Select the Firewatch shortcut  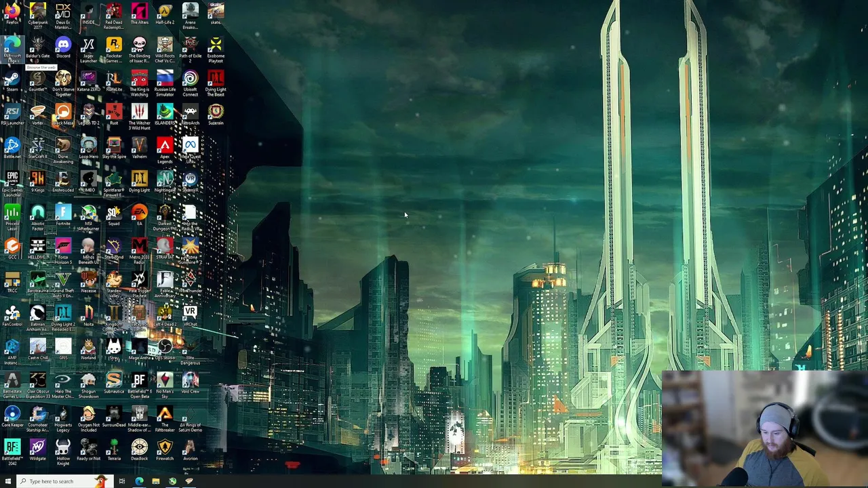(165, 451)
